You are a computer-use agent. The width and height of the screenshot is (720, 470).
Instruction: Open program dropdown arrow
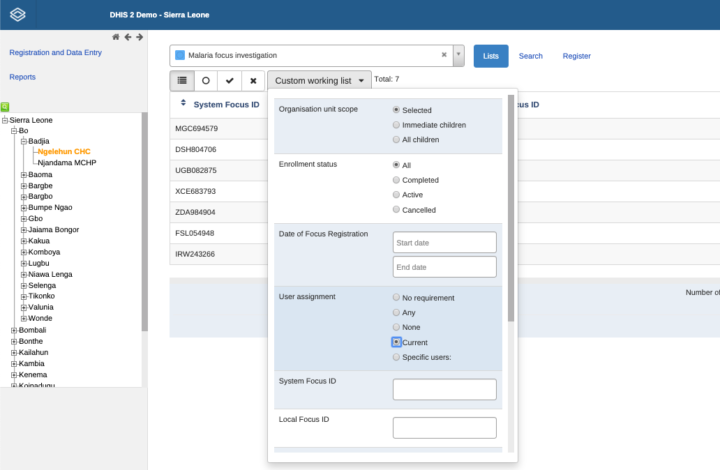click(458, 55)
